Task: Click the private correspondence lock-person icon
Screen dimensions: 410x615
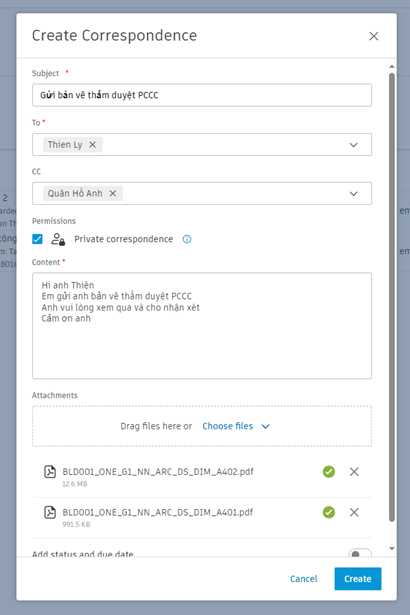Action: [x=58, y=239]
